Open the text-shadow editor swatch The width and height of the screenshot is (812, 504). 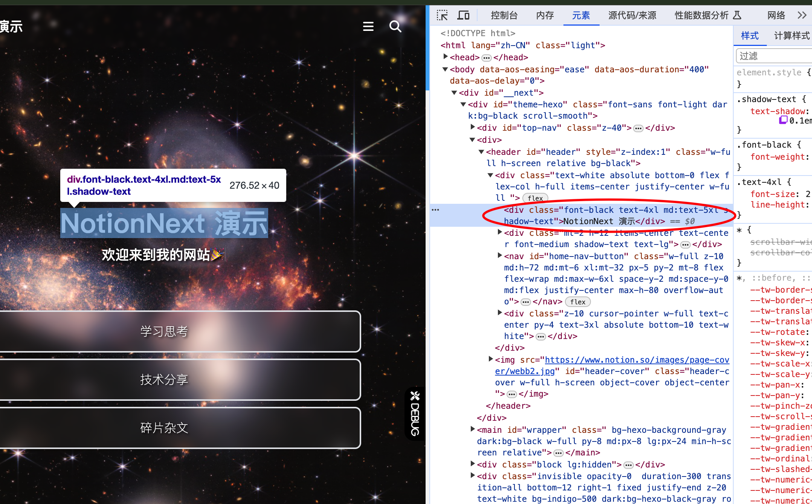tap(783, 120)
